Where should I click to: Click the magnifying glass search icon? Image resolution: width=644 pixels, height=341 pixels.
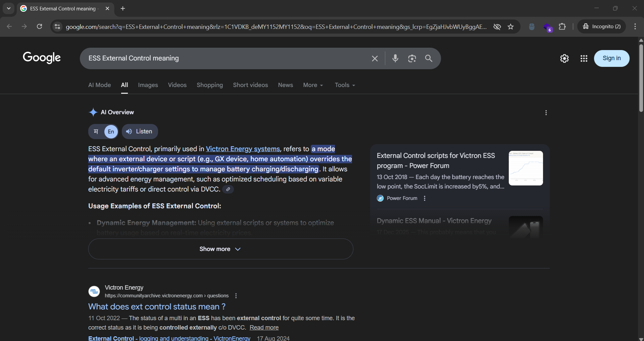(x=429, y=58)
